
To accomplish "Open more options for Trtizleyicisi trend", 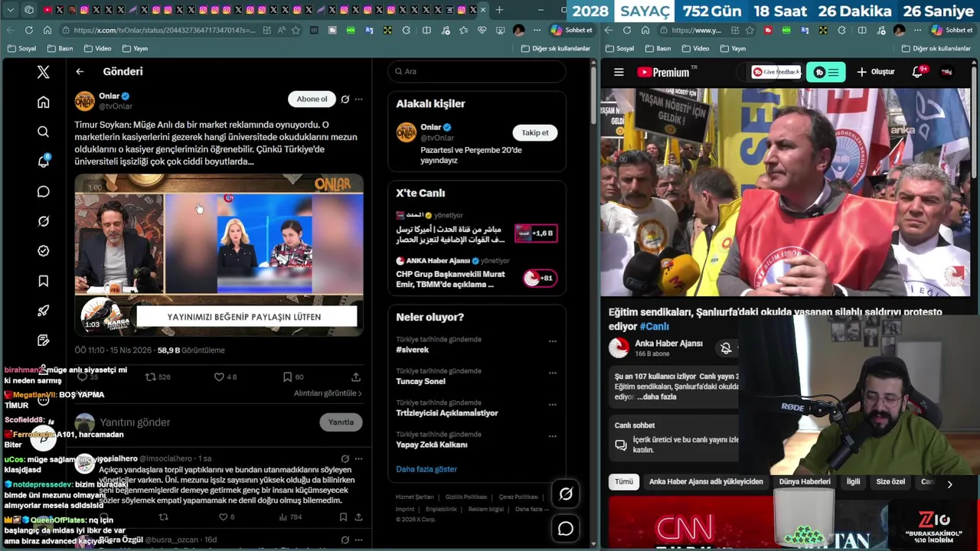I will pyautogui.click(x=553, y=404).
